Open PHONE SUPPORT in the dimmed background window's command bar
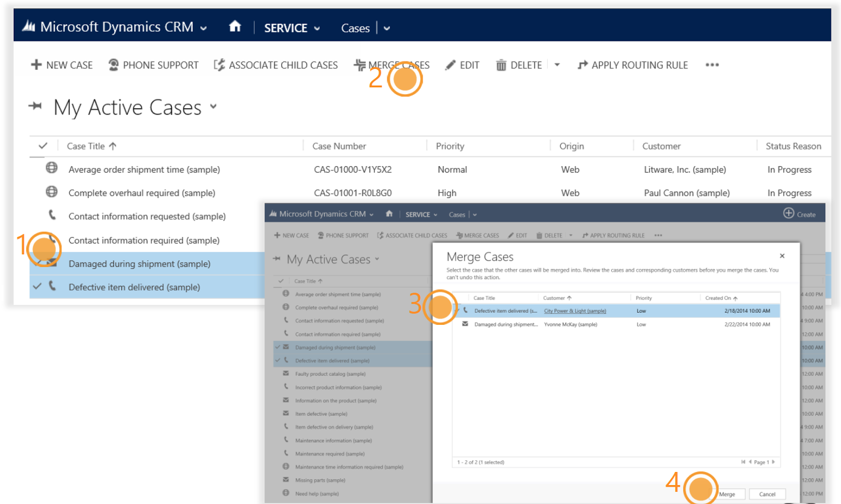The height and width of the screenshot is (504, 841). [x=343, y=235]
